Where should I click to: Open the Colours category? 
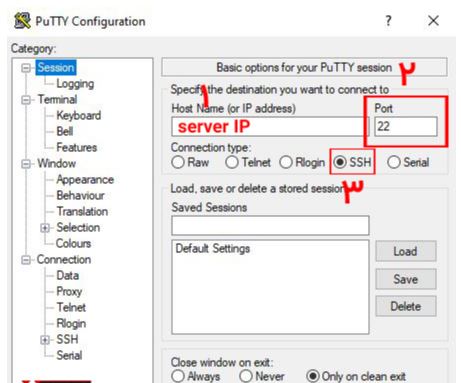tap(73, 243)
